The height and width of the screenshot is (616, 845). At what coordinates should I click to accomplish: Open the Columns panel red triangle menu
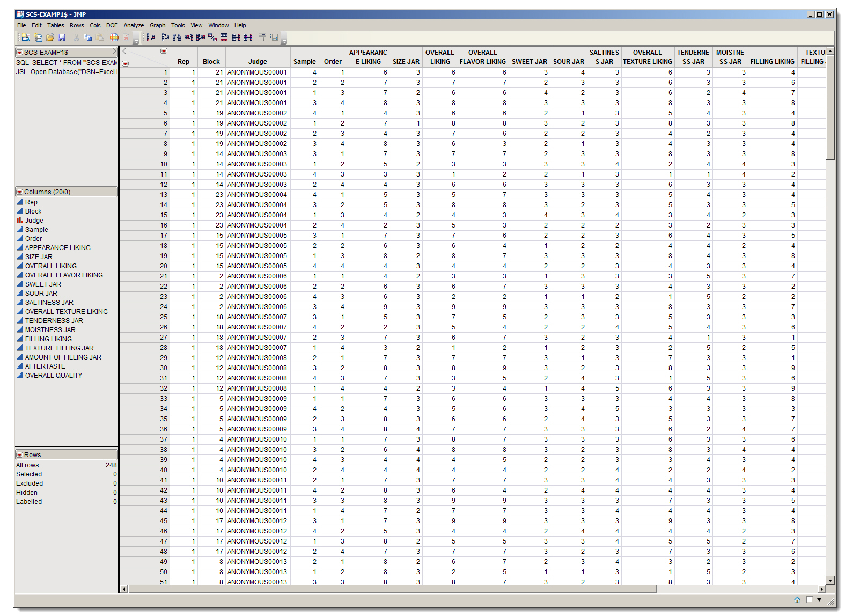click(x=20, y=192)
